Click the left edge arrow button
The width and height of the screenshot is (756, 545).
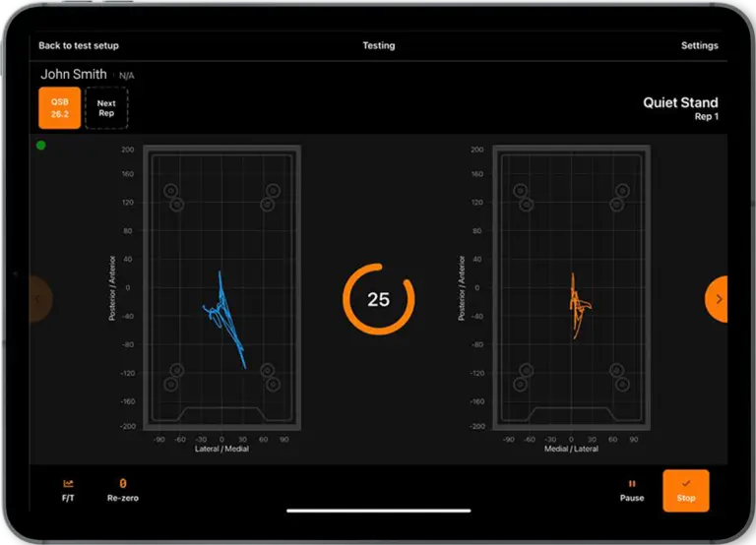point(39,298)
